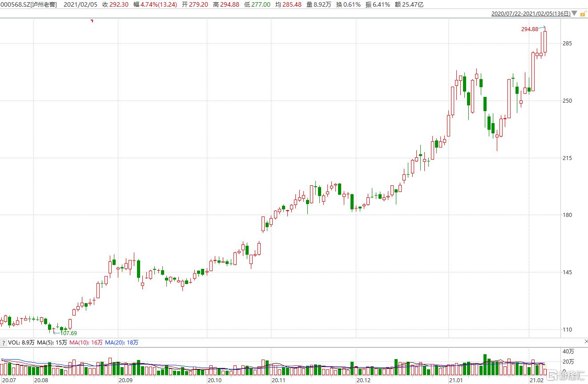Click the 2021/02/05 date in header
Image resolution: width=588 pixels, height=384 pixels.
click(x=81, y=4)
